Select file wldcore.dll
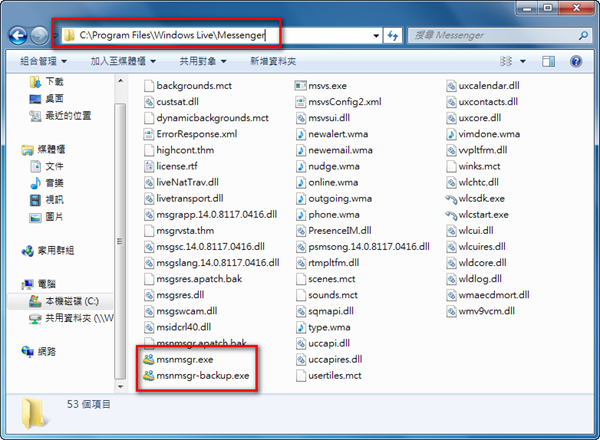Image resolution: width=600 pixels, height=440 pixels. [476, 263]
